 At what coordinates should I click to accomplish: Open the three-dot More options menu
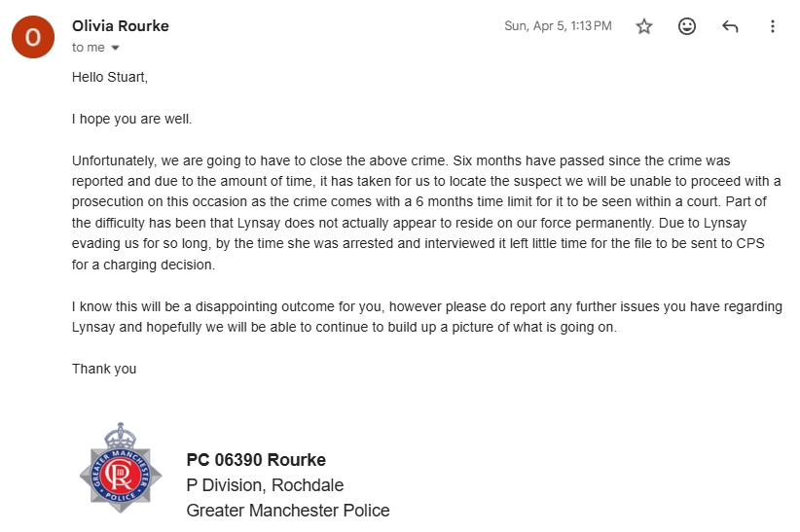click(x=773, y=27)
